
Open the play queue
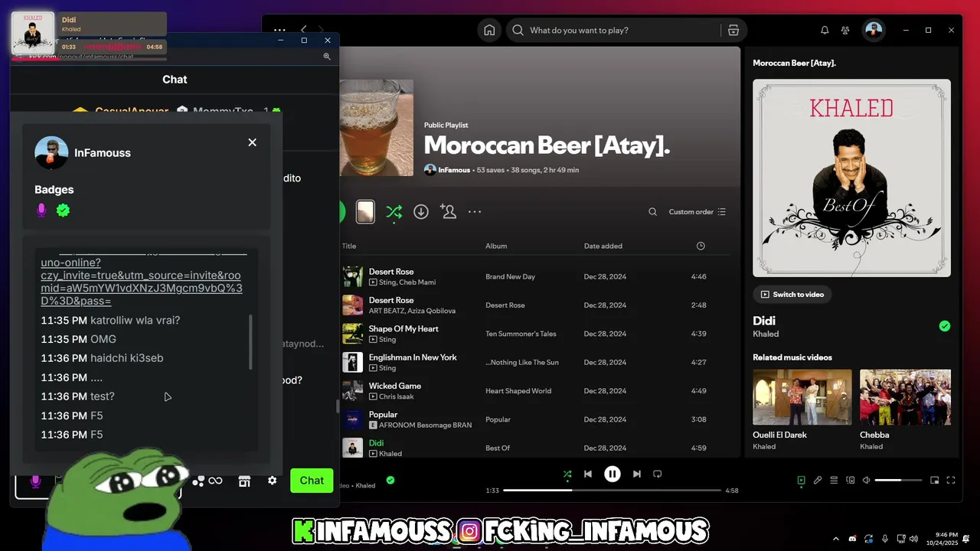coord(835,481)
